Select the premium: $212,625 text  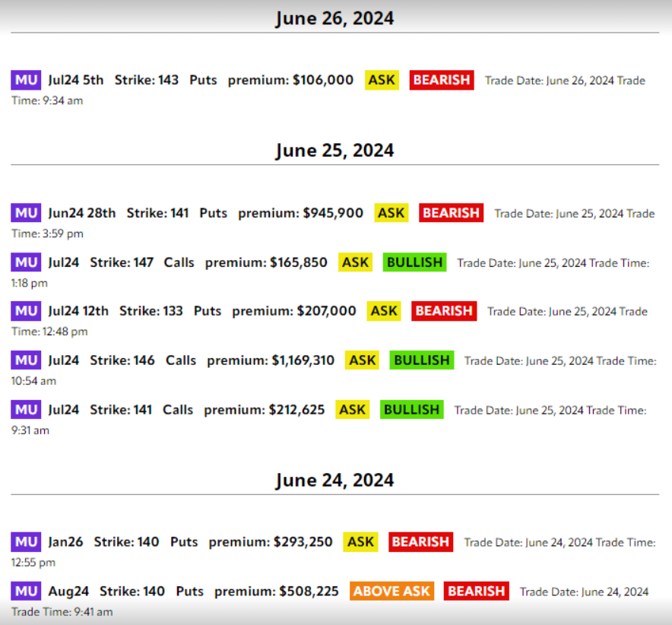pos(264,410)
